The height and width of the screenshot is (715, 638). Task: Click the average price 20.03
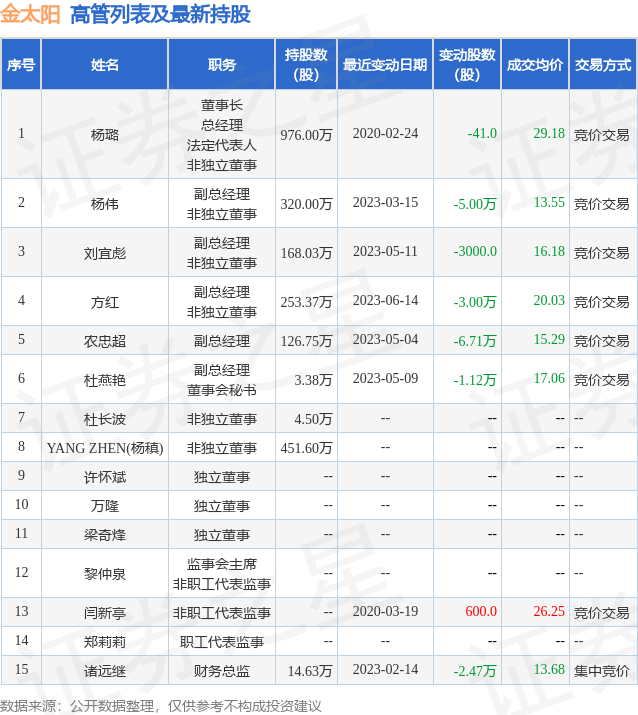tap(549, 300)
